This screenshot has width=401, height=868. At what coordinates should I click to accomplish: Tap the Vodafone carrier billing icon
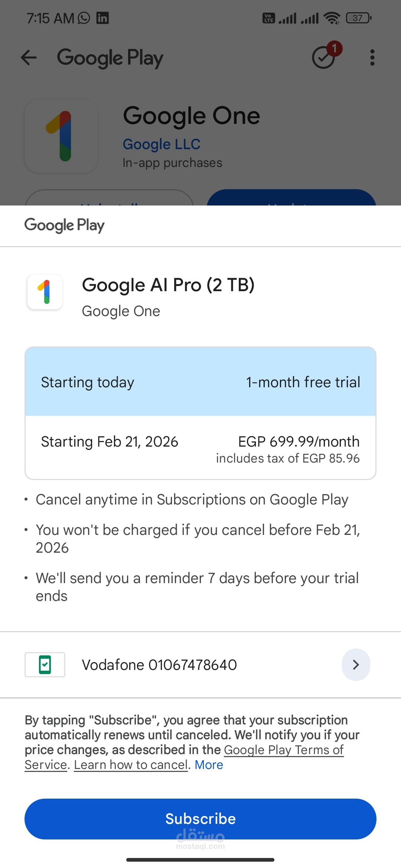[45, 665]
